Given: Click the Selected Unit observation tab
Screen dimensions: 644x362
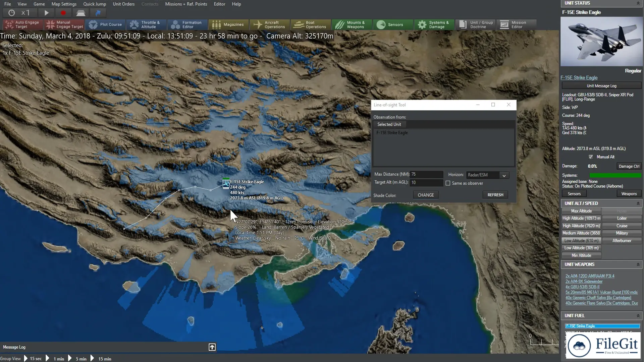Looking at the screenshot, I should click(x=389, y=124).
